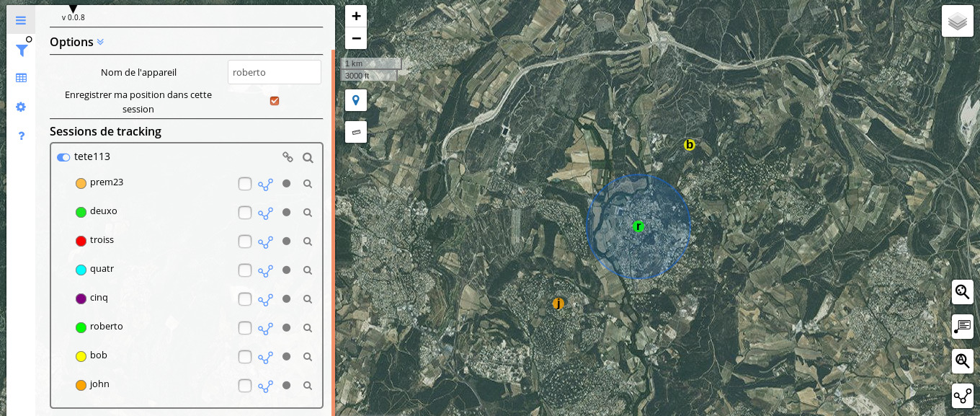Click the note list button on map's right edge
The image size is (980, 416).
(x=963, y=327)
